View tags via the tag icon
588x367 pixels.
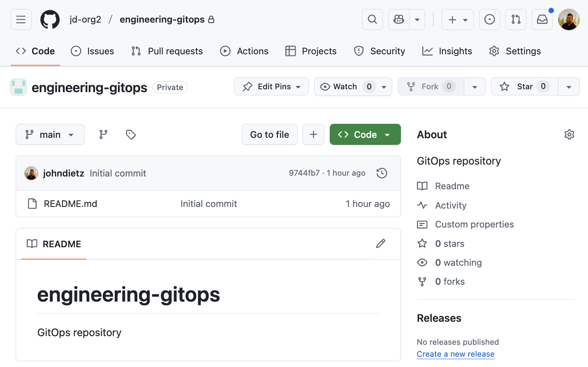[x=131, y=135]
